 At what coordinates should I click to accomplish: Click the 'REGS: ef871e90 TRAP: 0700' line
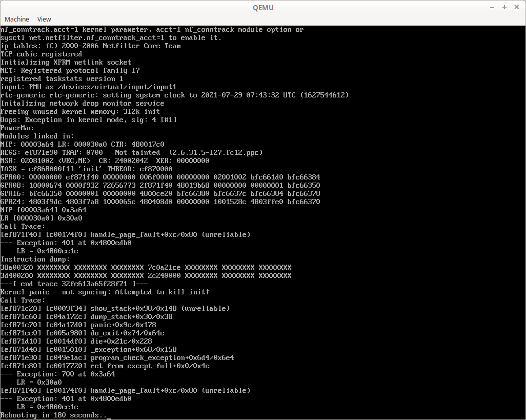click(x=131, y=153)
